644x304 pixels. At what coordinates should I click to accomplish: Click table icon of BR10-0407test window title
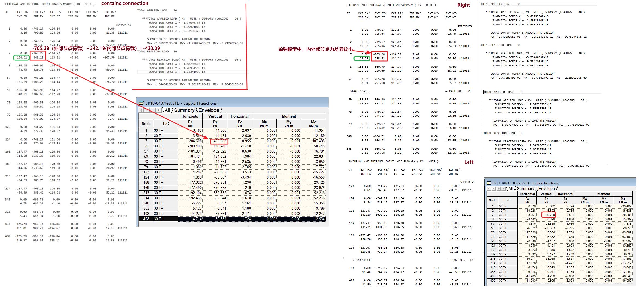click(x=141, y=103)
